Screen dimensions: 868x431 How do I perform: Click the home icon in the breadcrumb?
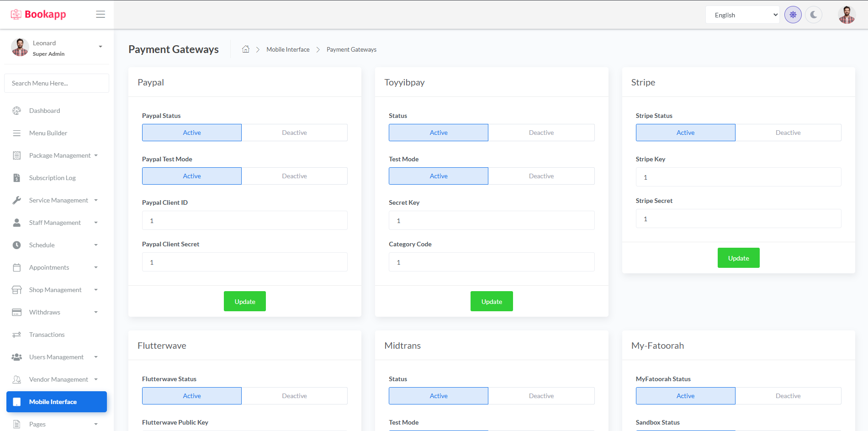245,49
